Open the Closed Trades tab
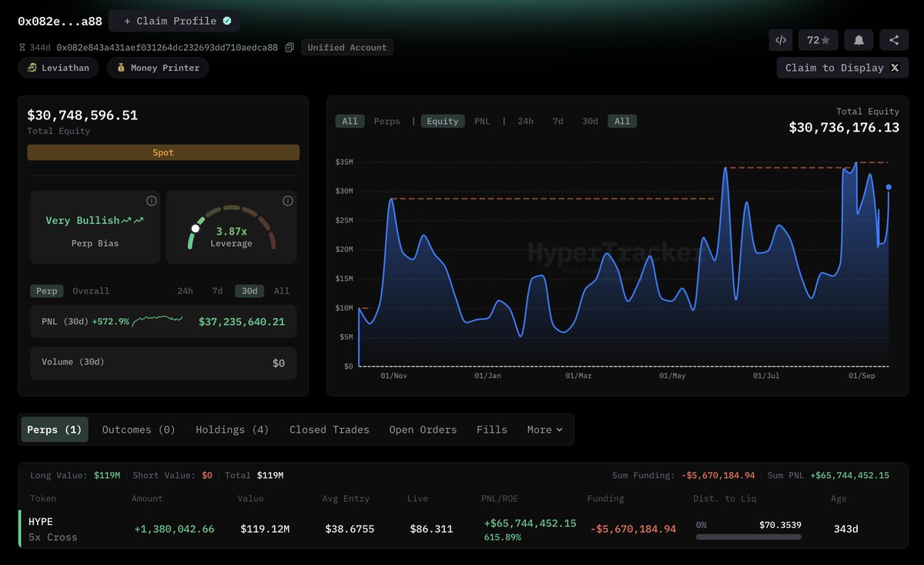924x565 pixels. (330, 430)
